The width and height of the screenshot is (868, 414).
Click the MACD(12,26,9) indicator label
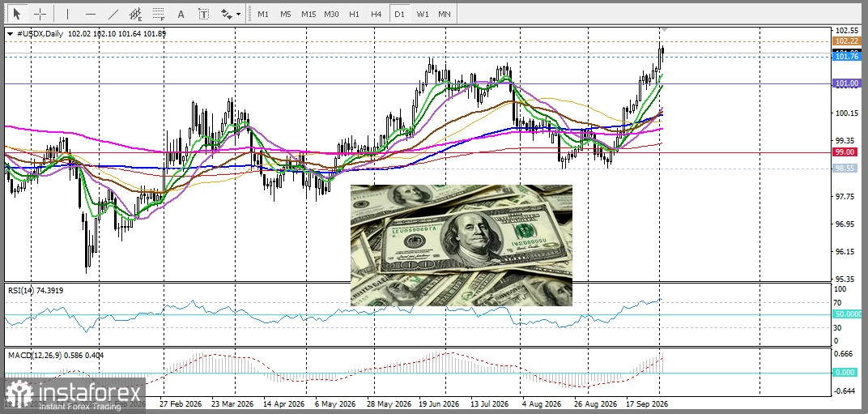click(55, 355)
